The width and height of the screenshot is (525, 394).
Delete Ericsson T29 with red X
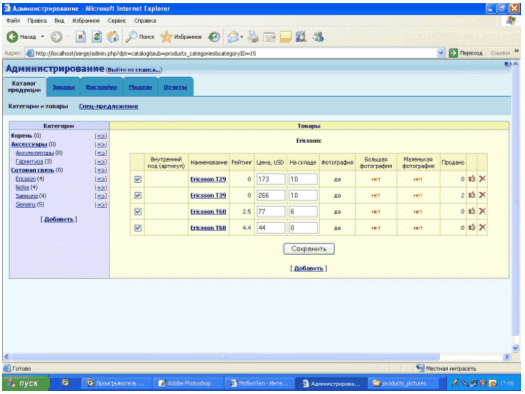tap(482, 179)
